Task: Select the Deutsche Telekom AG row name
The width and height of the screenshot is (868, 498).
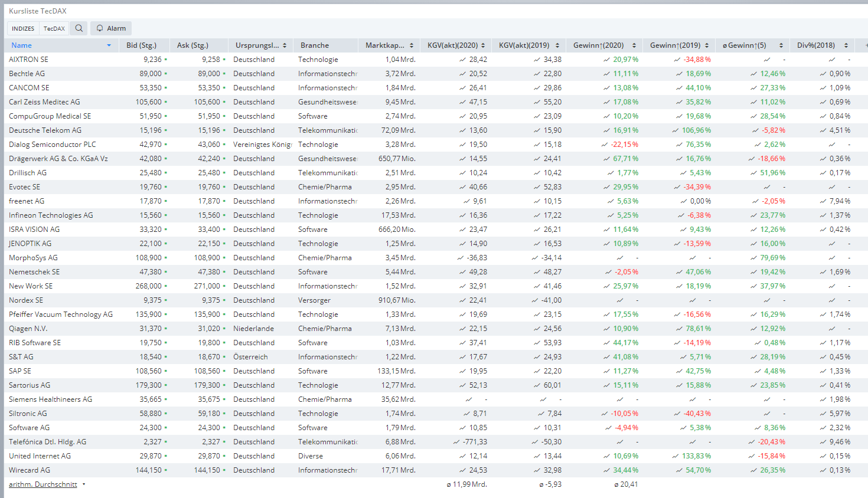Action: (45, 130)
